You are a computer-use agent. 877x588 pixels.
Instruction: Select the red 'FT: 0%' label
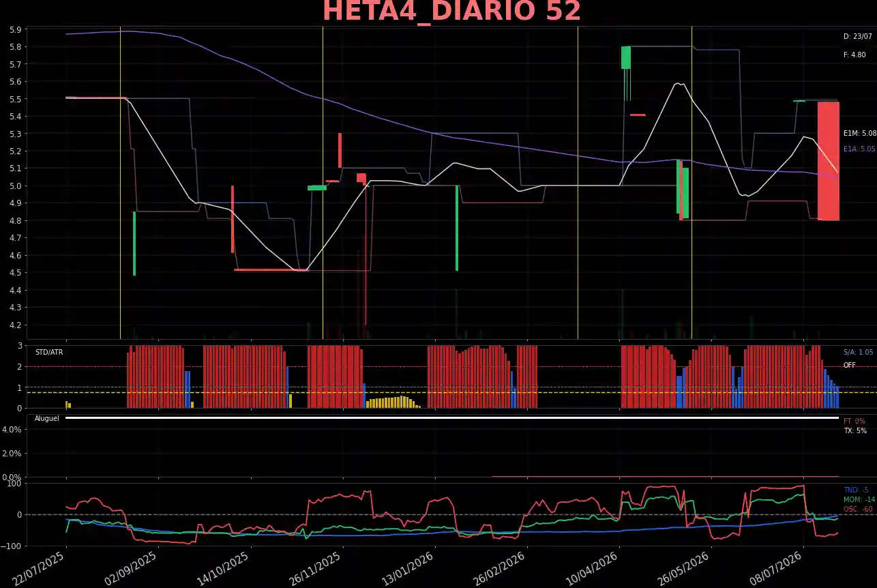click(854, 422)
